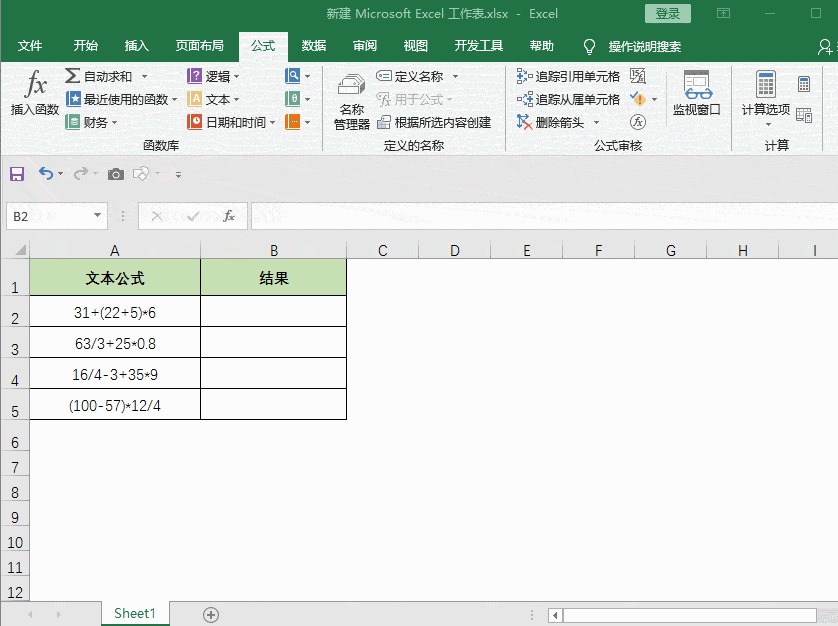
Task: Open the Math & Trig functions icon
Action: point(292,99)
